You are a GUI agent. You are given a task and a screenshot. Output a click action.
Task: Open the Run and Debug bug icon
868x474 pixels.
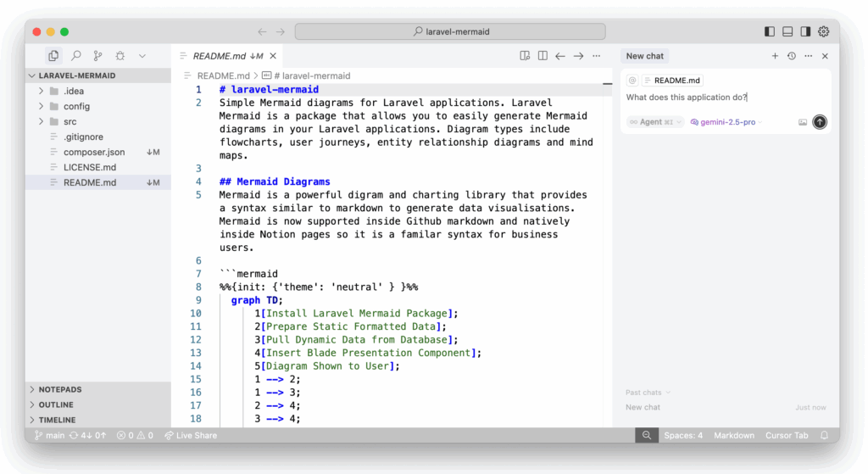pos(120,55)
